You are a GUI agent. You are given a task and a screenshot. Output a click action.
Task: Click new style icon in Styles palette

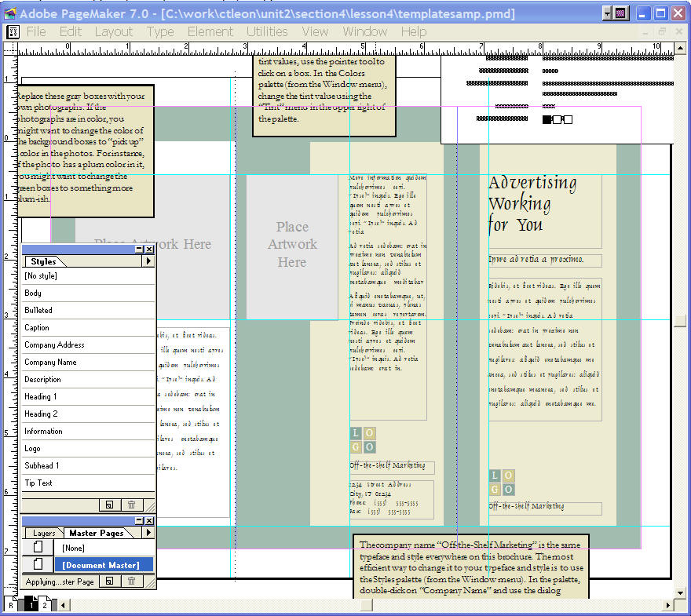click(x=110, y=505)
